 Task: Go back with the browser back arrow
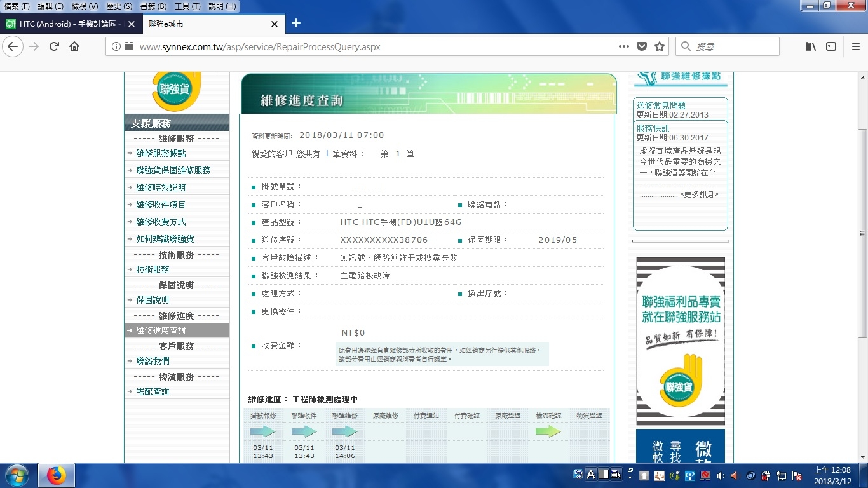tap(13, 46)
